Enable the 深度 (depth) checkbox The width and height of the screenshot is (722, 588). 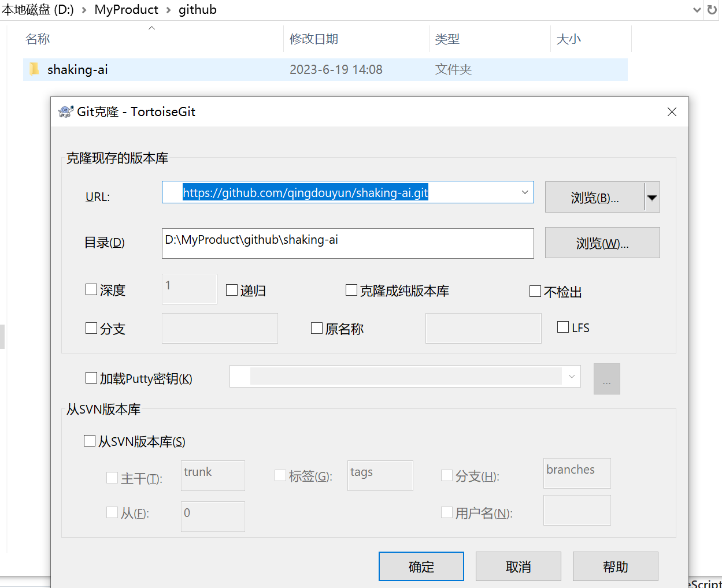(91, 289)
